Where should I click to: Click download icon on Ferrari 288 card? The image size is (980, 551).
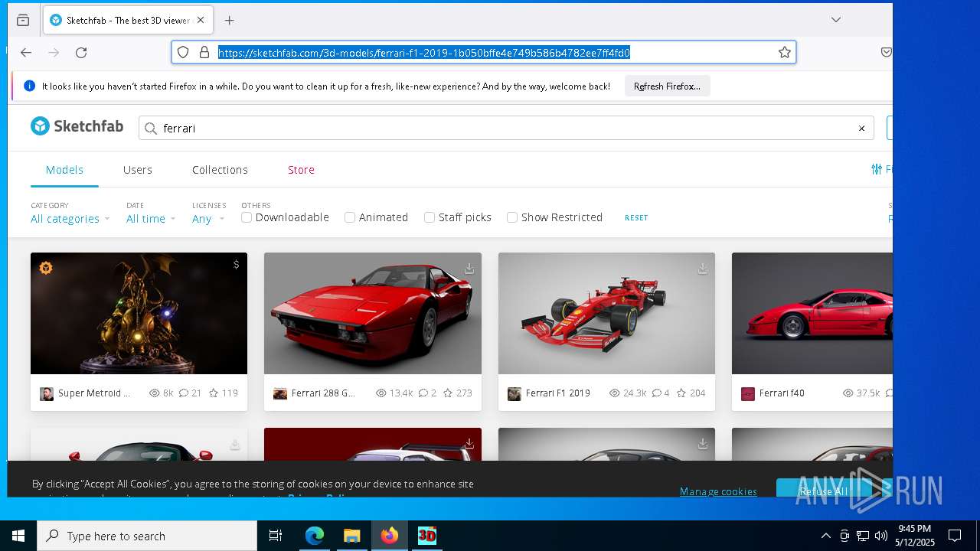469,269
